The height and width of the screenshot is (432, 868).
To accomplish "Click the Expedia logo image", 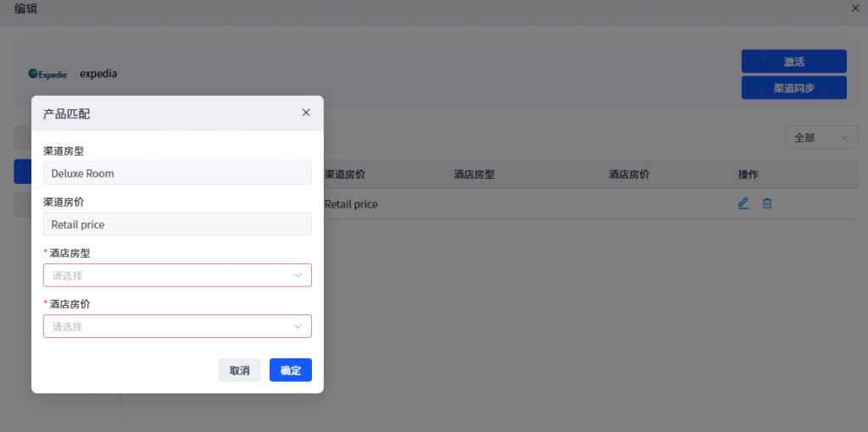I will point(47,74).
